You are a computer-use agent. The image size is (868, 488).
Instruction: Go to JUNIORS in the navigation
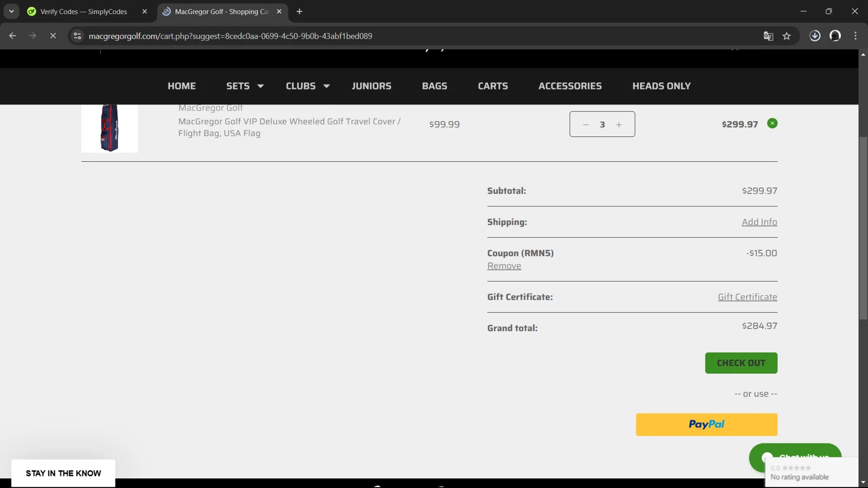(x=372, y=86)
